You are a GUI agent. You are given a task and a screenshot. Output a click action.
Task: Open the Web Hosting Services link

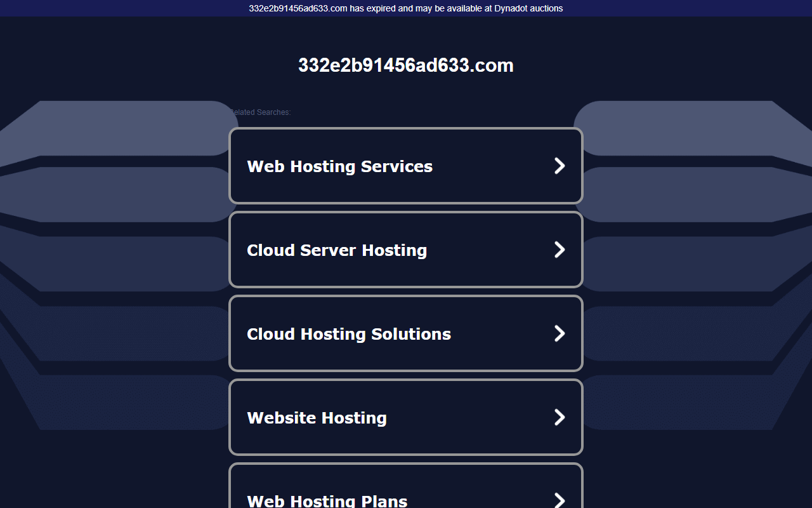[x=406, y=166]
